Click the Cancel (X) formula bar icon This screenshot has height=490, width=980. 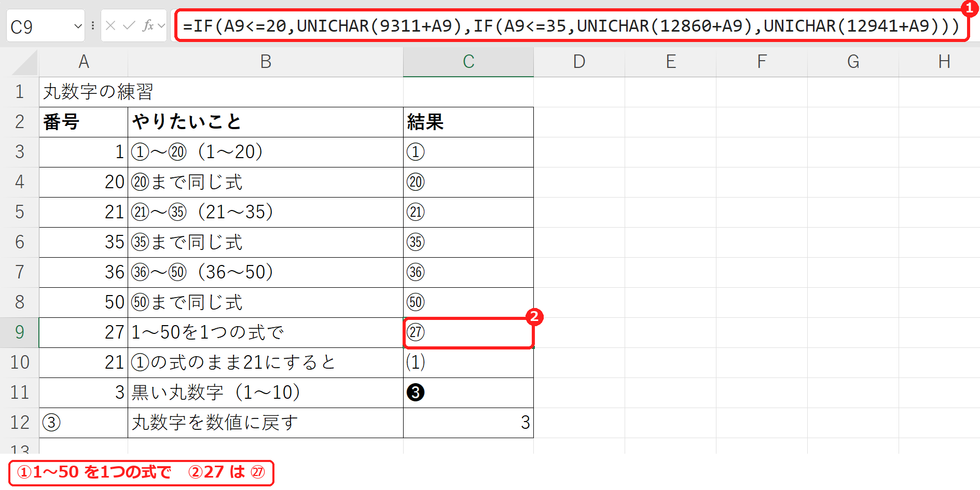pos(111,25)
